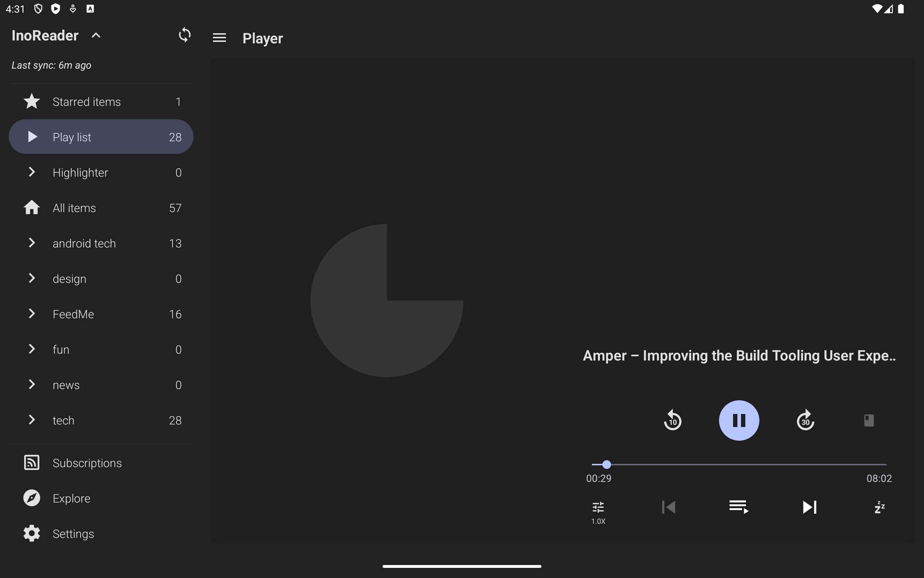The image size is (924, 578).
Task: Click the gear icon beside Settings
Action: coord(32,533)
